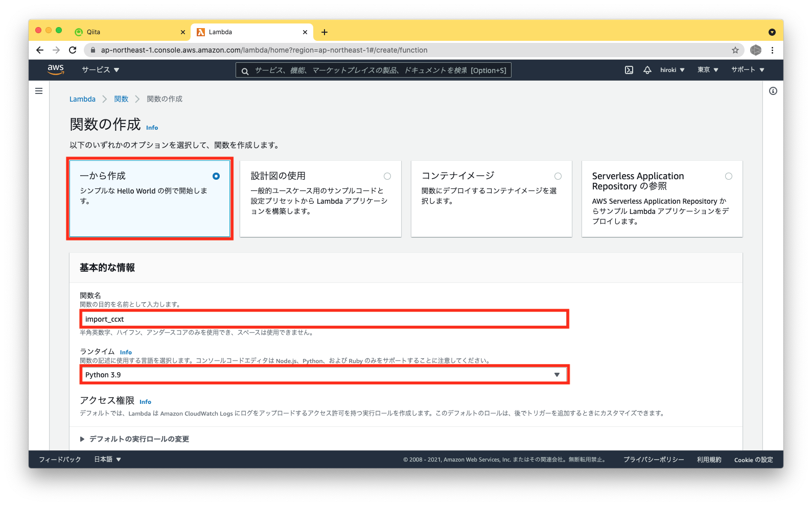Click the browser forward arrow
This screenshot has width=812, height=506.
[x=56, y=50]
